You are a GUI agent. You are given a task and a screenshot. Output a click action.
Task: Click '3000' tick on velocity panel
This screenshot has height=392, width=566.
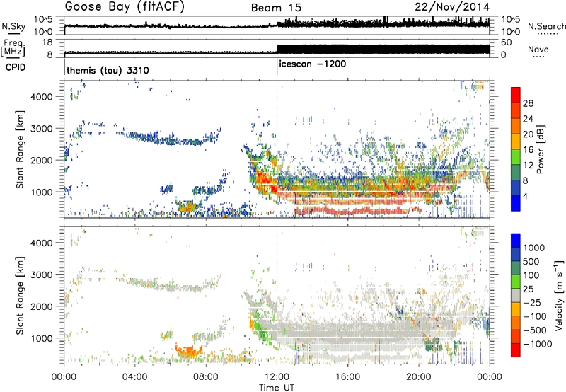41,275
